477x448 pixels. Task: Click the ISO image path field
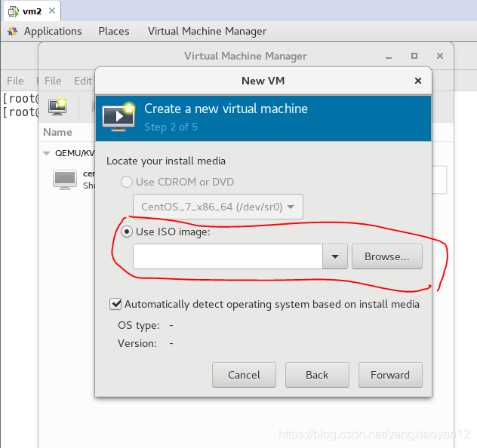(228, 256)
